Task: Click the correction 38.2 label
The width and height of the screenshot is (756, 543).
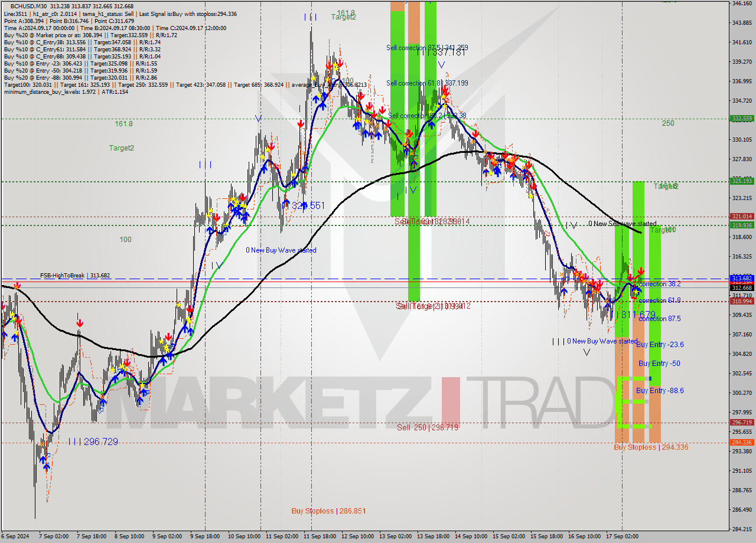Action: pyautogui.click(x=660, y=284)
